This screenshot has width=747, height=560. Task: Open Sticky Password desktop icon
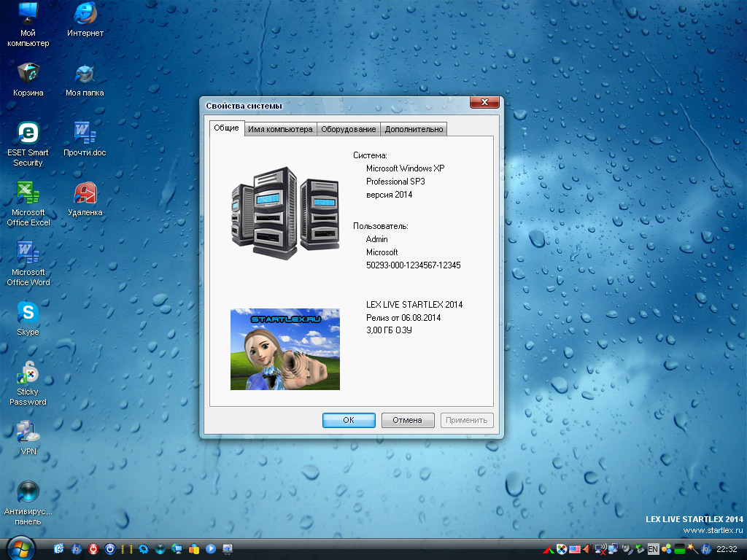click(28, 384)
